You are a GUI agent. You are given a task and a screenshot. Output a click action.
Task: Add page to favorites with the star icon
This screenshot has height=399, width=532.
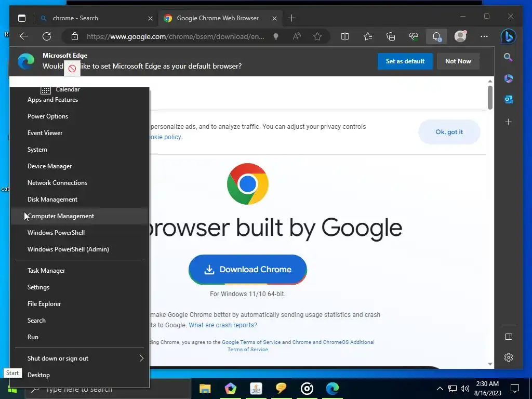(x=317, y=36)
